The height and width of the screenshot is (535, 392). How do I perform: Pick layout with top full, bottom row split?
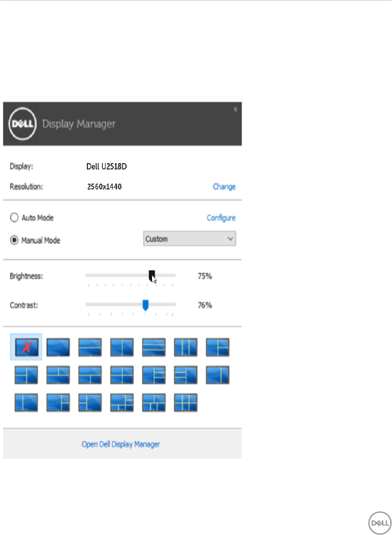pyautogui.click(x=90, y=375)
